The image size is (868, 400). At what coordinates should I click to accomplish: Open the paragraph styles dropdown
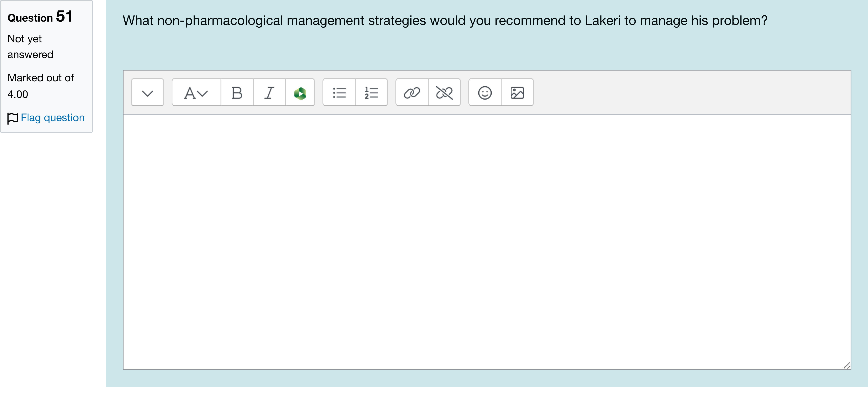point(196,93)
